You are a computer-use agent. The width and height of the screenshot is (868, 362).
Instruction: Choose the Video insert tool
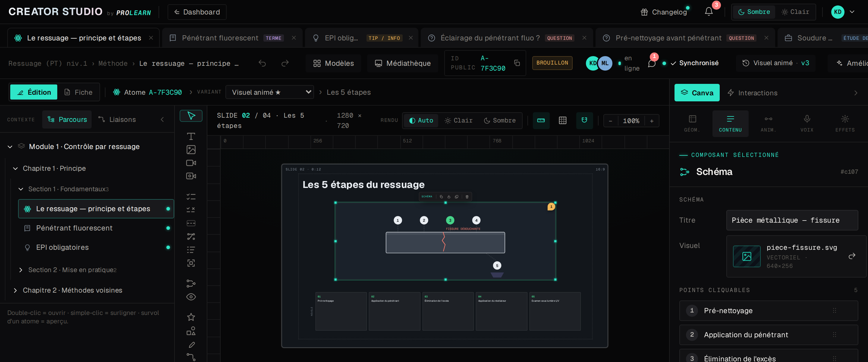point(191,163)
